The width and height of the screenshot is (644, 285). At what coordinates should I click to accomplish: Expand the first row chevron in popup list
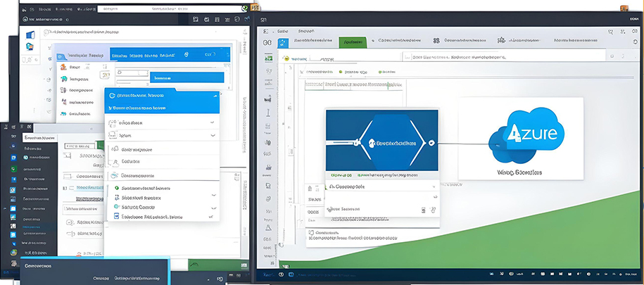tap(213, 122)
